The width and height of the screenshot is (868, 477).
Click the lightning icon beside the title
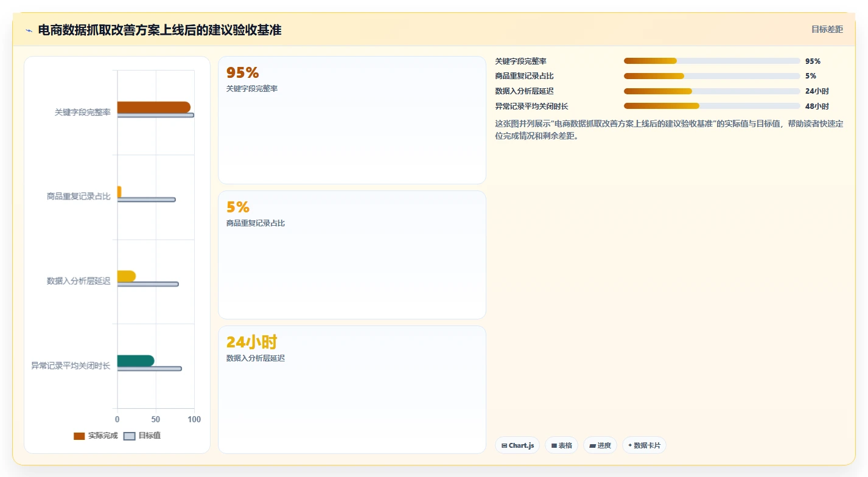[29, 30]
